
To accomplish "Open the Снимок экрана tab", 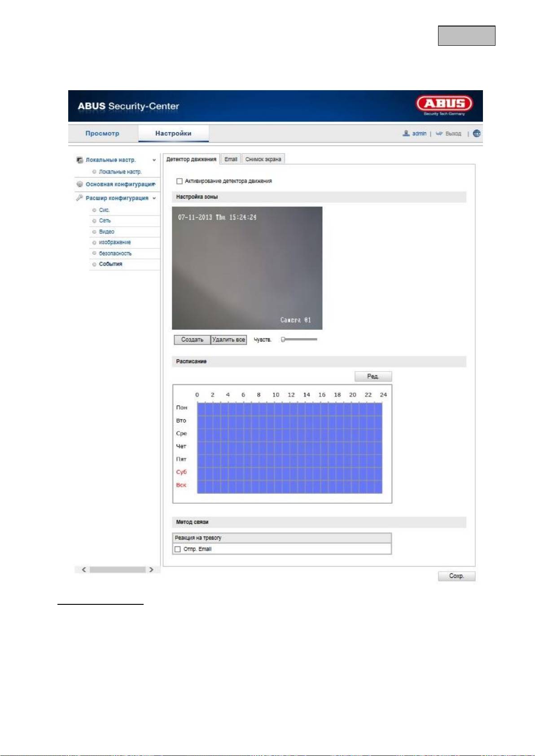I will tap(263, 159).
